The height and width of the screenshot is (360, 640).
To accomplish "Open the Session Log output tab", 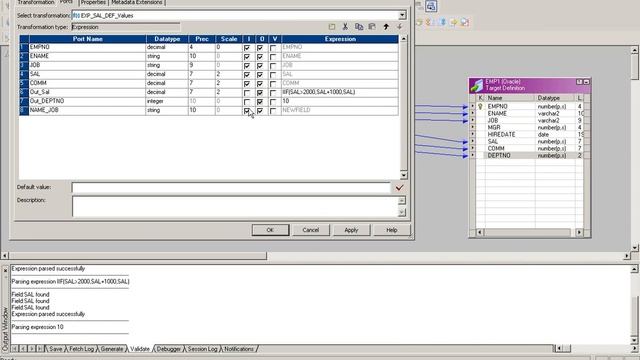I will click(202, 349).
